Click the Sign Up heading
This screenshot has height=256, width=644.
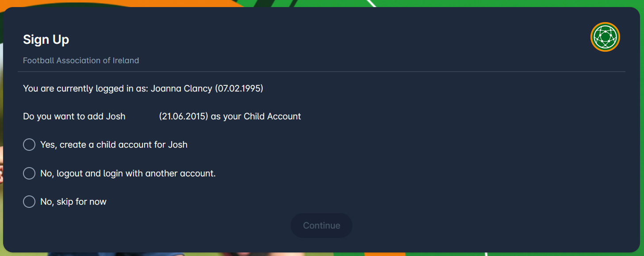46,39
